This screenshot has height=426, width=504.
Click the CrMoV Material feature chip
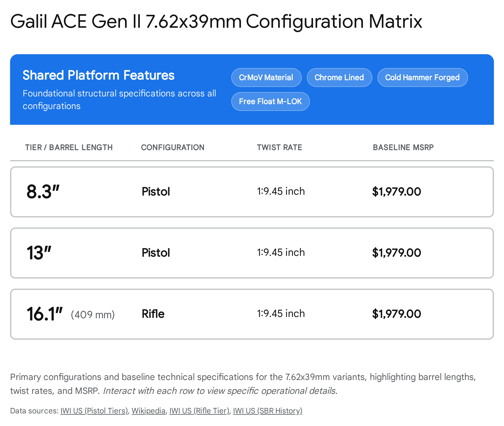266,78
